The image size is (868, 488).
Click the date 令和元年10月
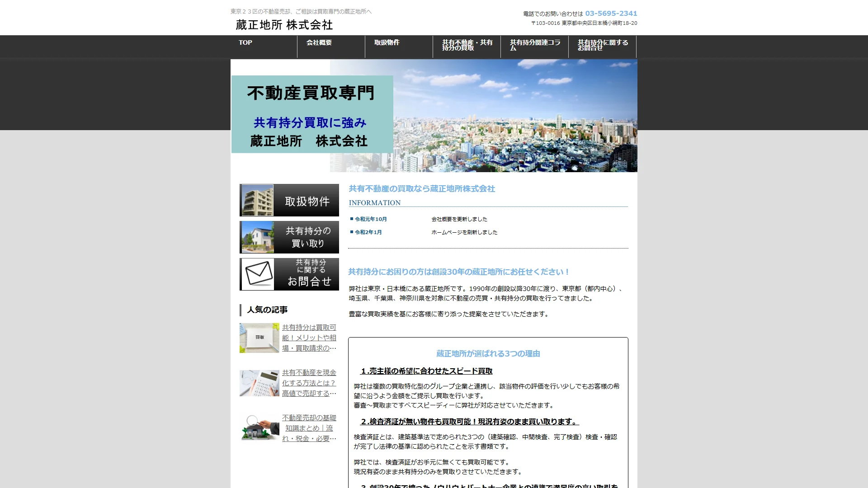click(x=371, y=219)
